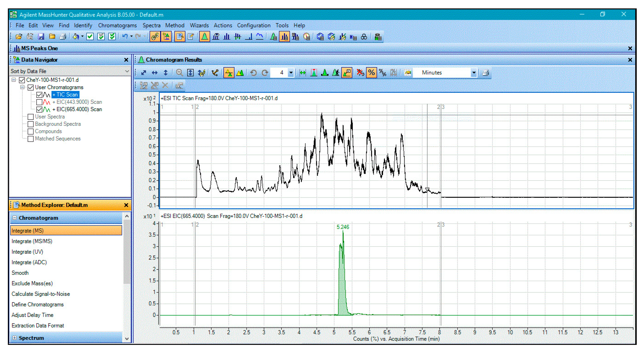Click the Method Explorer vertical scrollbar

pos(127,252)
